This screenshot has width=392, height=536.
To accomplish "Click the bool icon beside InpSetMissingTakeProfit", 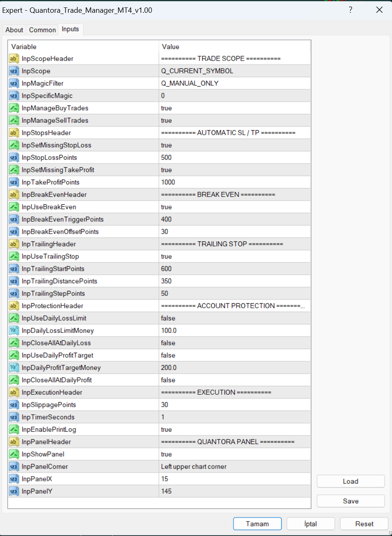I will point(14,170).
